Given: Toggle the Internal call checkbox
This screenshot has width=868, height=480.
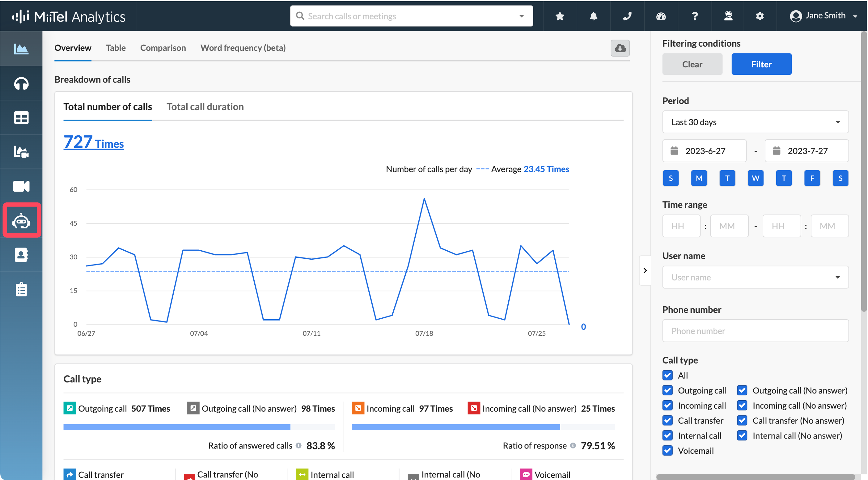Looking at the screenshot, I should (x=667, y=435).
